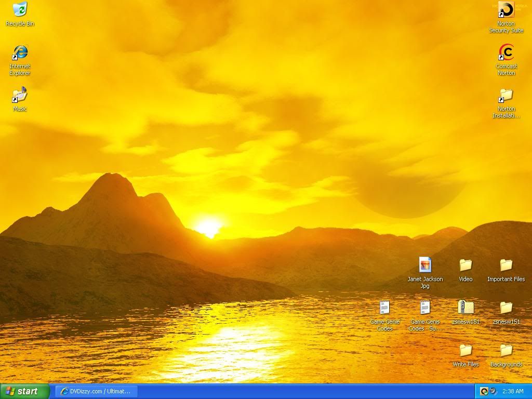Switch to the DVDizzy.com taskbar window
This screenshot has height=399, width=532.
tap(97, 391)
